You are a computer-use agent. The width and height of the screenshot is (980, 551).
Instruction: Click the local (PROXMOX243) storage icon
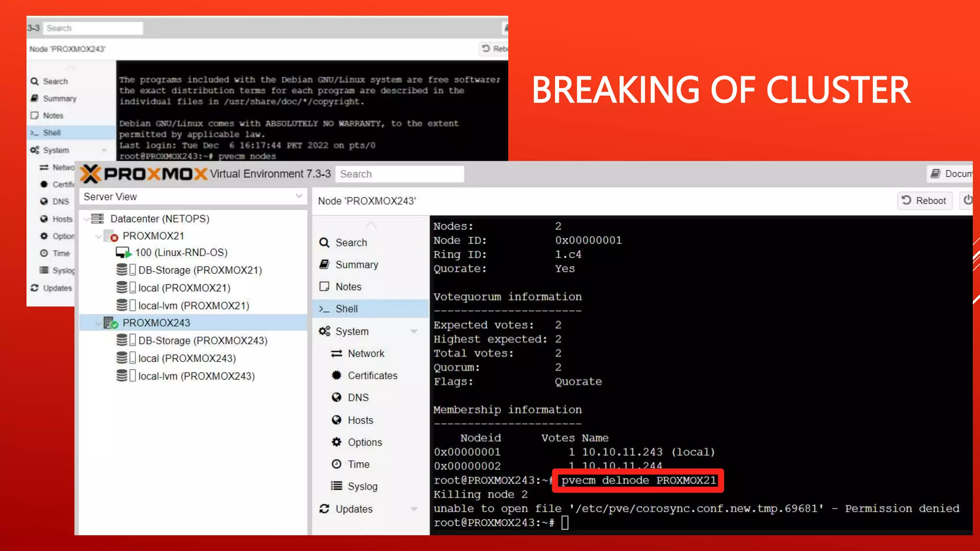pyautogui.click(x=126, y=358)
